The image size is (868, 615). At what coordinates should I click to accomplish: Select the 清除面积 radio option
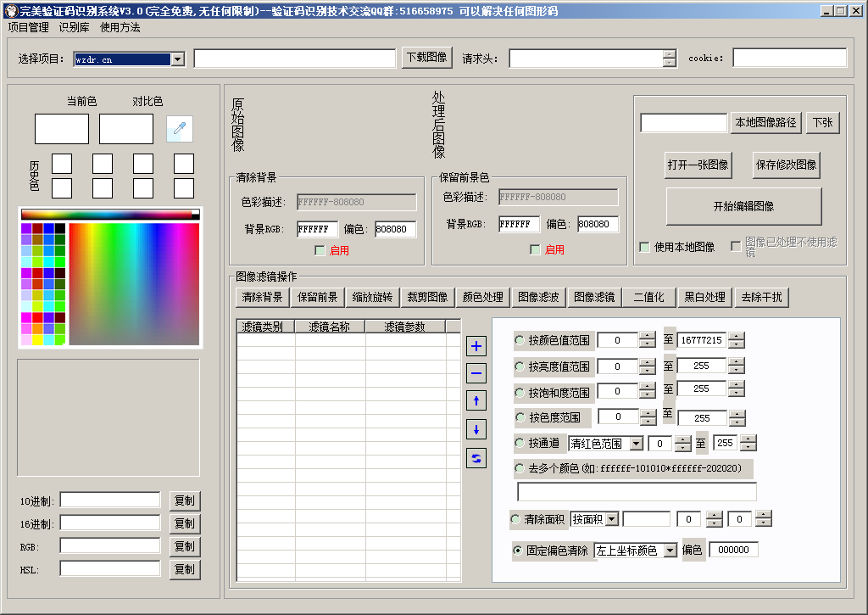click(x=515, y=518)
